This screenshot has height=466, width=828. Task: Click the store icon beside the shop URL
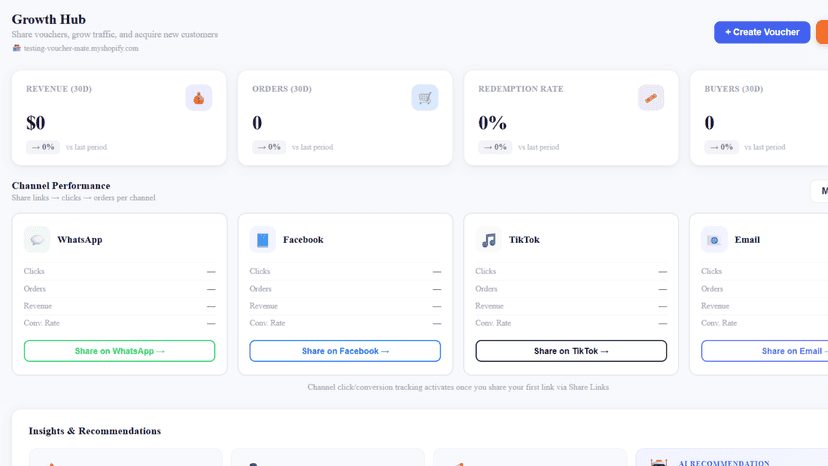pyautogui.click(x=16, y=48)
